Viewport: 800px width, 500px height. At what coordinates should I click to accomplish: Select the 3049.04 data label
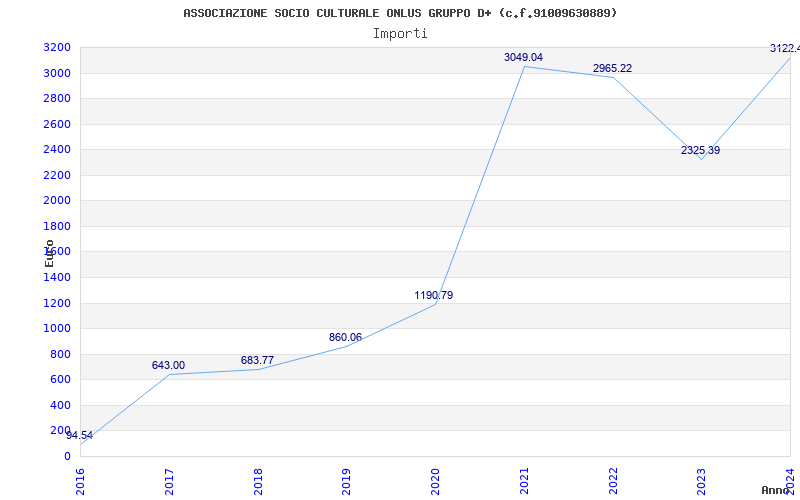[523, 58]
